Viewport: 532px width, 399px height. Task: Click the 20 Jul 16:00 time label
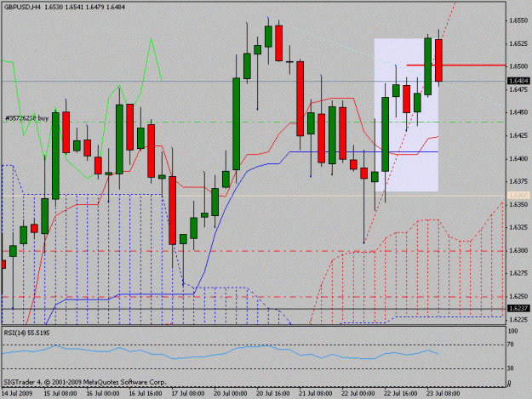click(x=273, y=394)
